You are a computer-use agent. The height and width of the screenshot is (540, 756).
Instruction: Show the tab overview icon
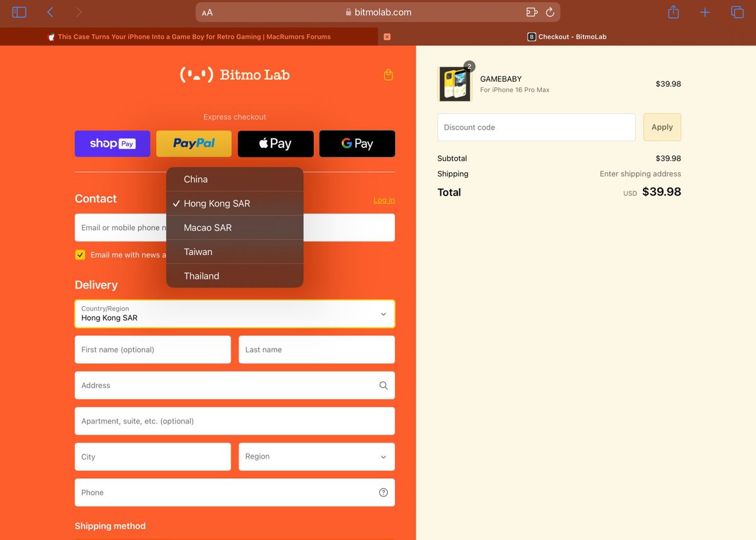737,12
